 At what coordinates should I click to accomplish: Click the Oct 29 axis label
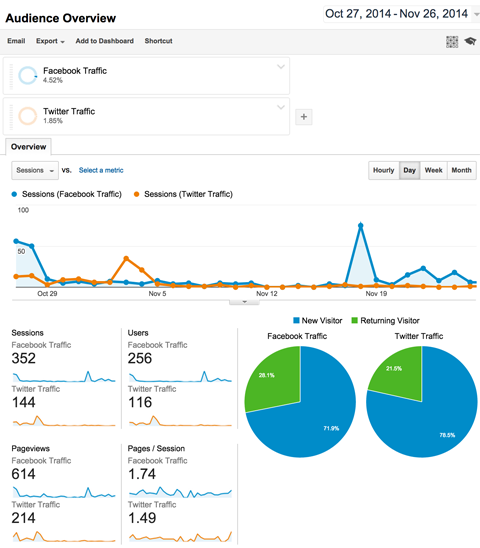(x=47, y=294)
